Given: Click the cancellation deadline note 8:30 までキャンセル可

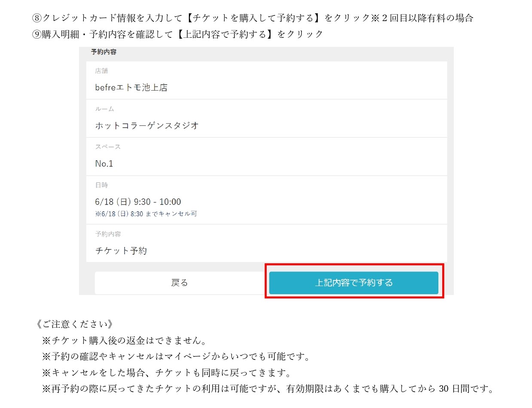Looking at the screenshot, I should [x=146, y=213].
